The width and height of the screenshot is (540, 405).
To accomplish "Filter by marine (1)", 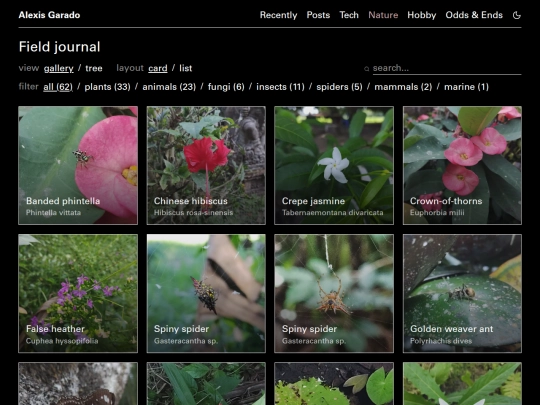I will pyautogui.click(x=466, y=87).
